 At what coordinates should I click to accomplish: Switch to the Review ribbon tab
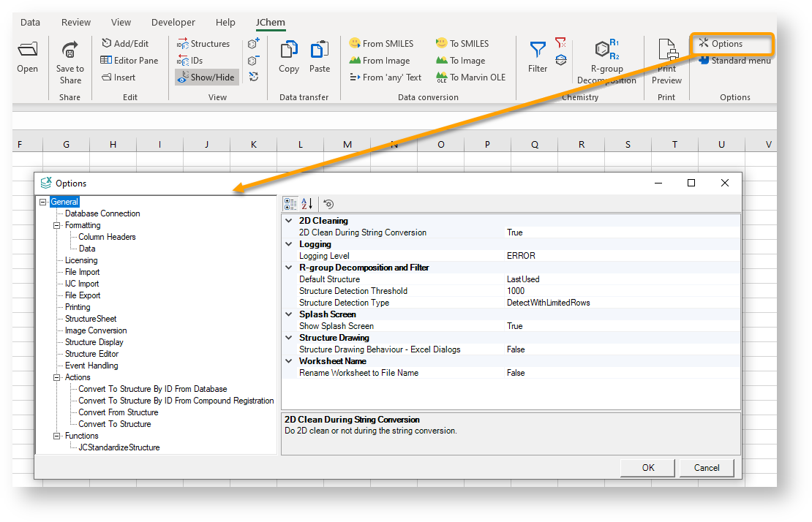(x=77, y=23)
